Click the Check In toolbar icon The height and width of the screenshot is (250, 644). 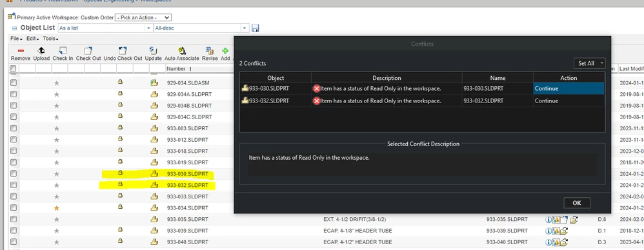pyautogui.click(x=63, y=51)
